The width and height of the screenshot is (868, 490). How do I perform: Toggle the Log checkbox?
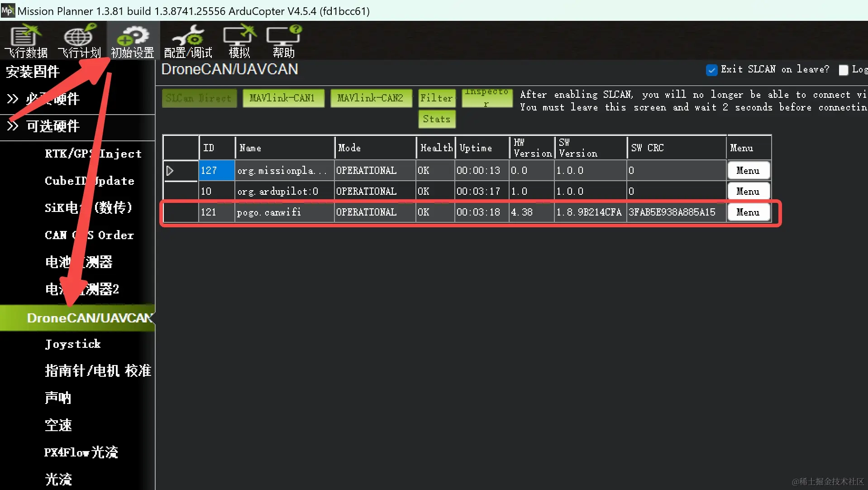coord(843,70)
